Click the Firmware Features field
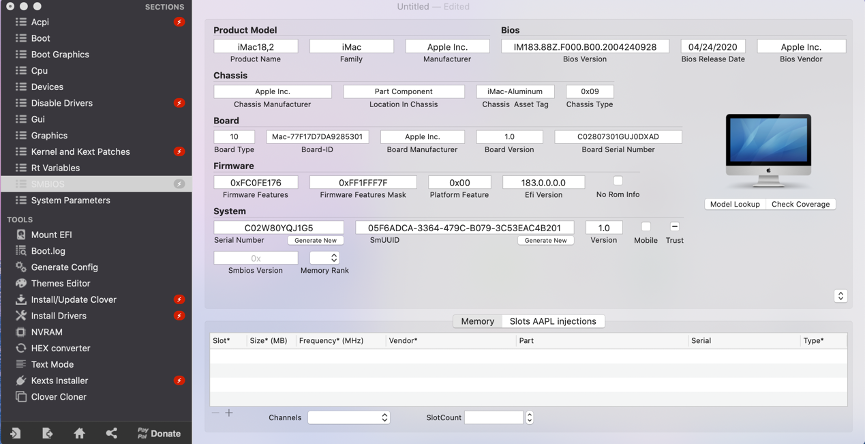 tap(256, 182)
